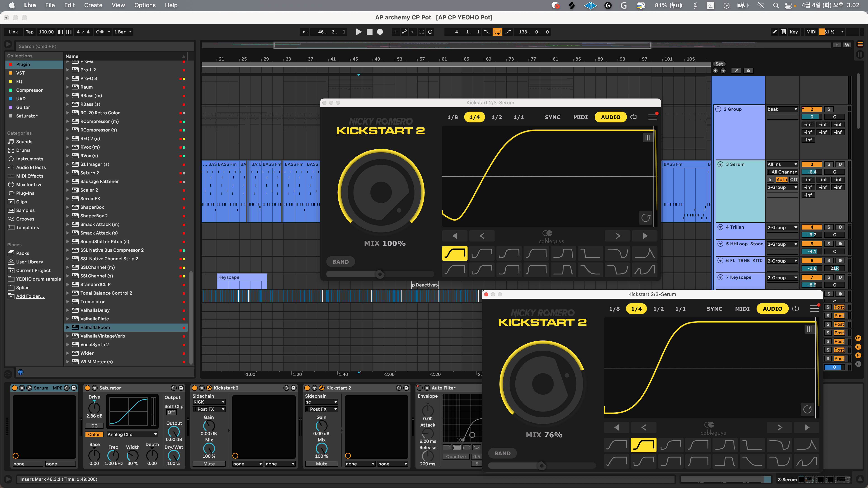Image resolution: width=868 pixels, height=488 pixels.
Task: Expand the Pro-Q 3 plugin entry
Action: pyautogui.click(x=67, y=78)
